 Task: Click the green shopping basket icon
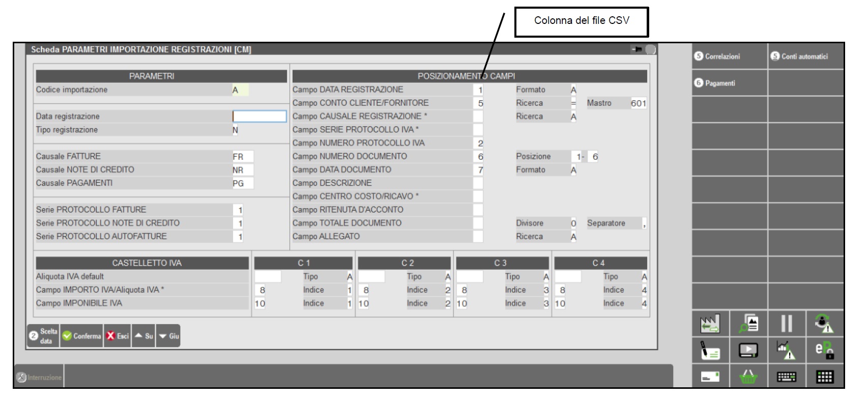(748, 377)
